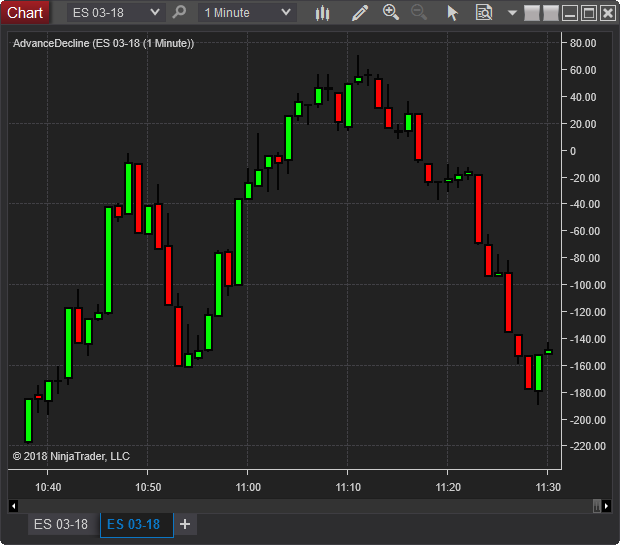Click the instrument search magnifier icon
The image size is (620, 545).
click(x=179, y=12)
